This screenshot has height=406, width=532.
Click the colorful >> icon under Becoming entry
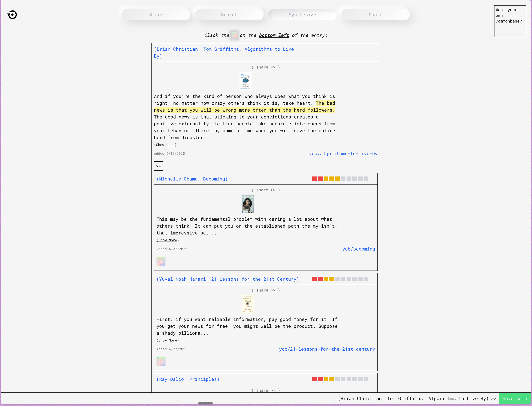coord(161,261)
